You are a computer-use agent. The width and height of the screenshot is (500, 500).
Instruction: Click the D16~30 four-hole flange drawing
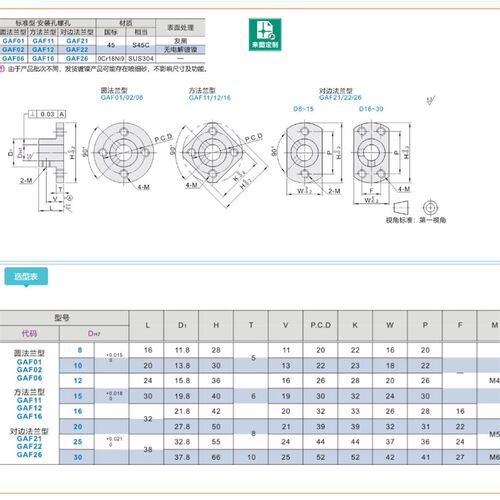pyautogui.click(x=371, y=153)
